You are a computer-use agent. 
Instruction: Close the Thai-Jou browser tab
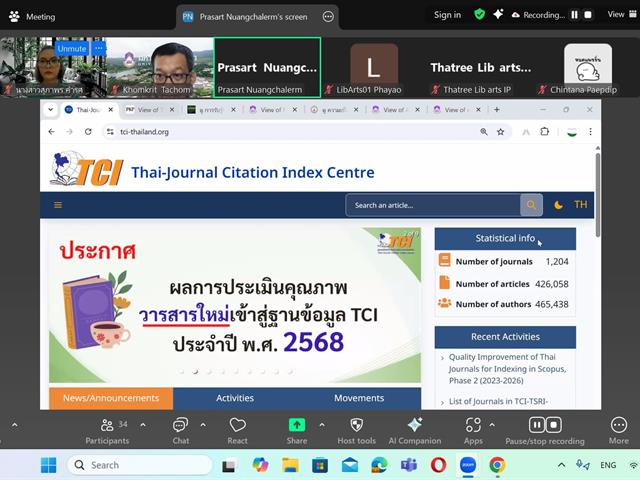pyautogui.click(x=111, y=110)
